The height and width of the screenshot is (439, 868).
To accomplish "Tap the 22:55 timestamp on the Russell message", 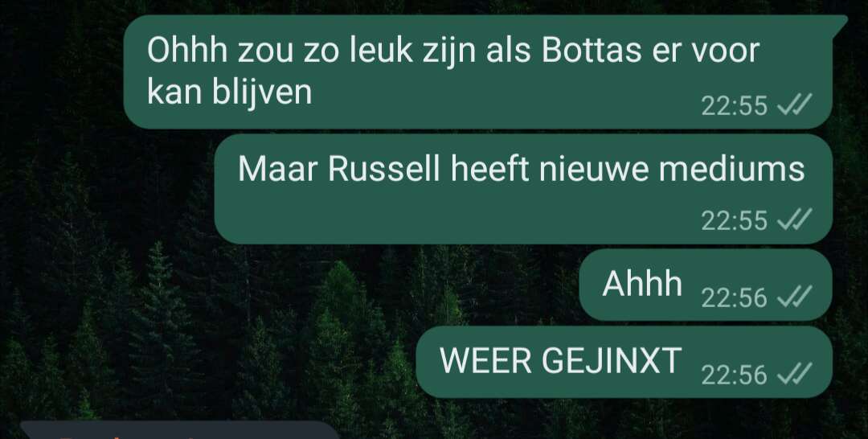I will click(734, 221).
